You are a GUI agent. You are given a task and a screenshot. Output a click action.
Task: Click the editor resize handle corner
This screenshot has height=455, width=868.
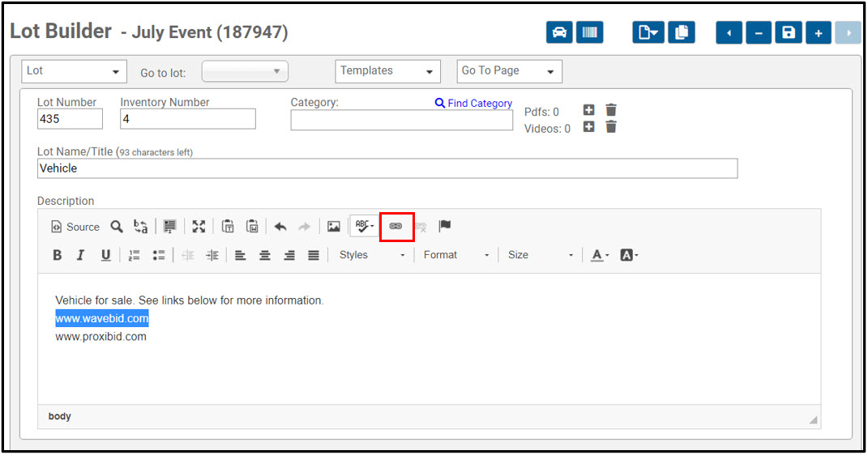pyautogui.click(x=813, y=419)
